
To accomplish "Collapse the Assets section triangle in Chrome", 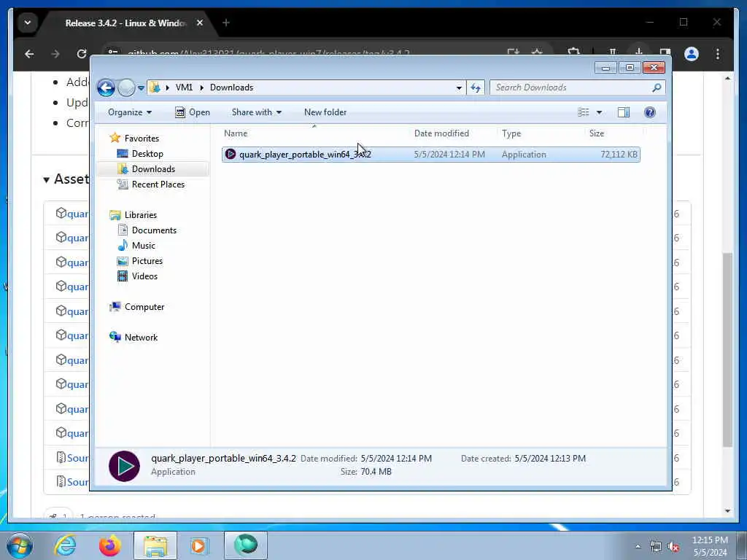I will [x=46, y=180].
